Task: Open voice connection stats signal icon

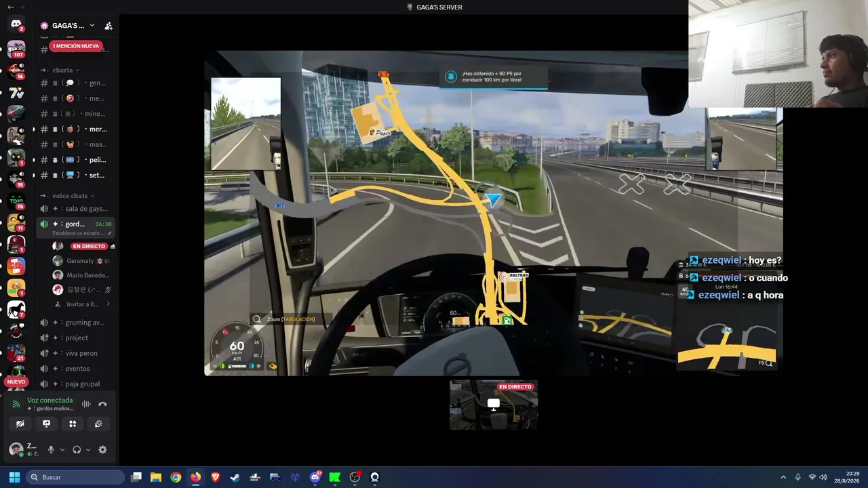Action: tap(17, 404)
